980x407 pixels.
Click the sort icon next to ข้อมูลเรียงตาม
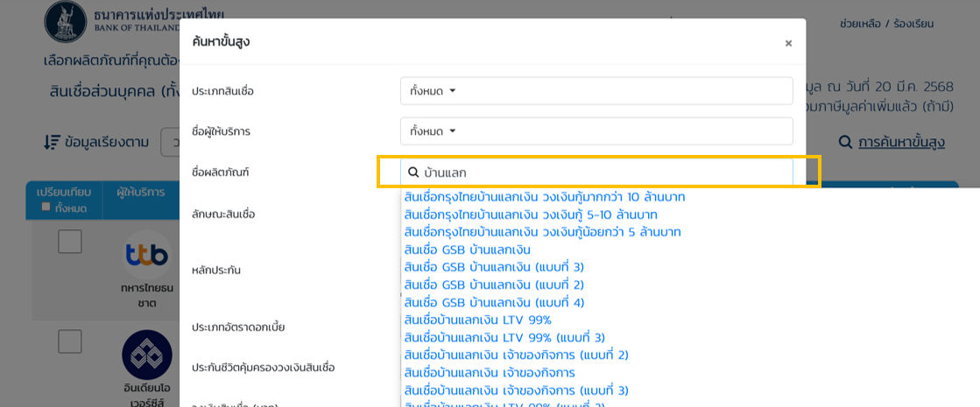pyautogui.click(x=52, y=143)
